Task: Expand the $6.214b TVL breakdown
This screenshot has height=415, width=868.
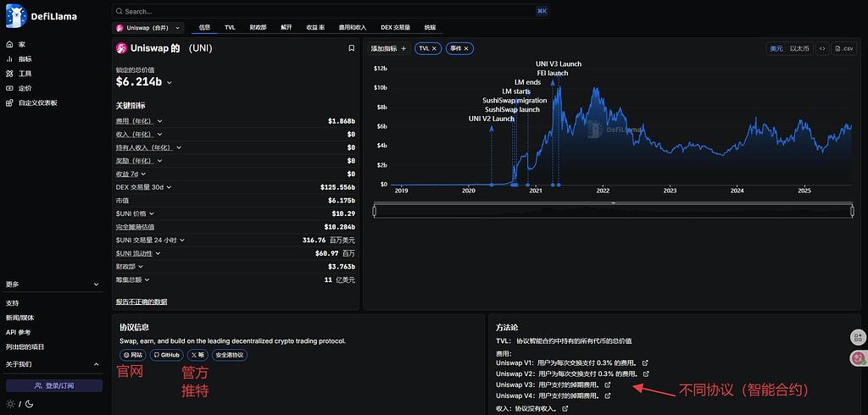Action: [x=170, y=83]
